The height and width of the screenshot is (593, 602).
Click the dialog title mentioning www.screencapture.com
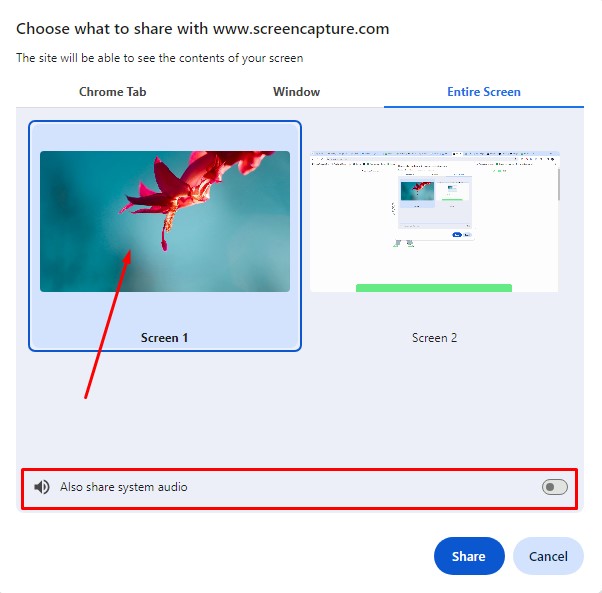tap(203, 29)
